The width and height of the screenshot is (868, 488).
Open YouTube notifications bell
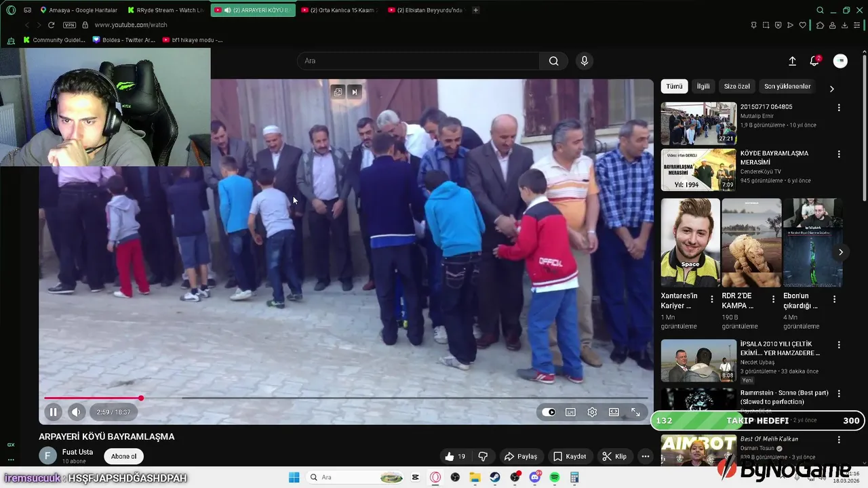(814, 61)
